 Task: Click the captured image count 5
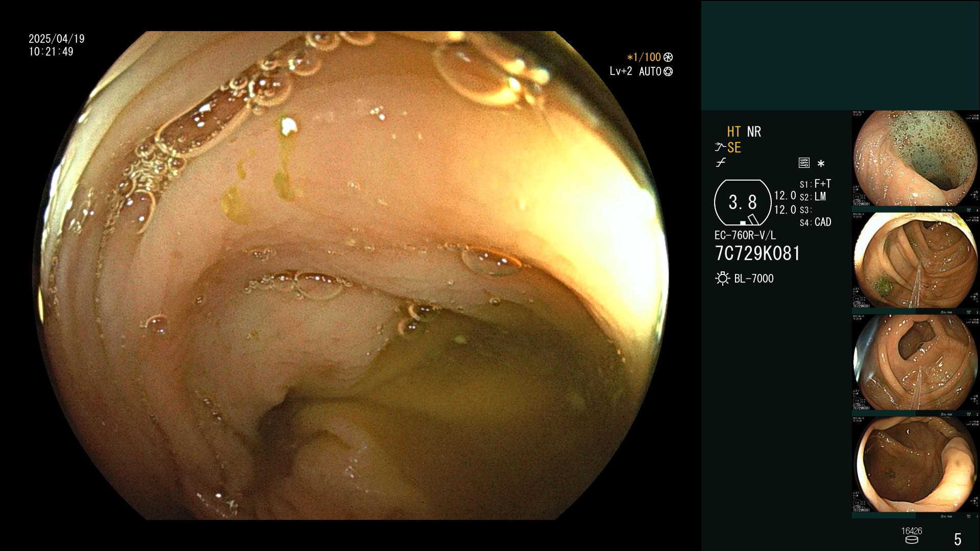958,539
